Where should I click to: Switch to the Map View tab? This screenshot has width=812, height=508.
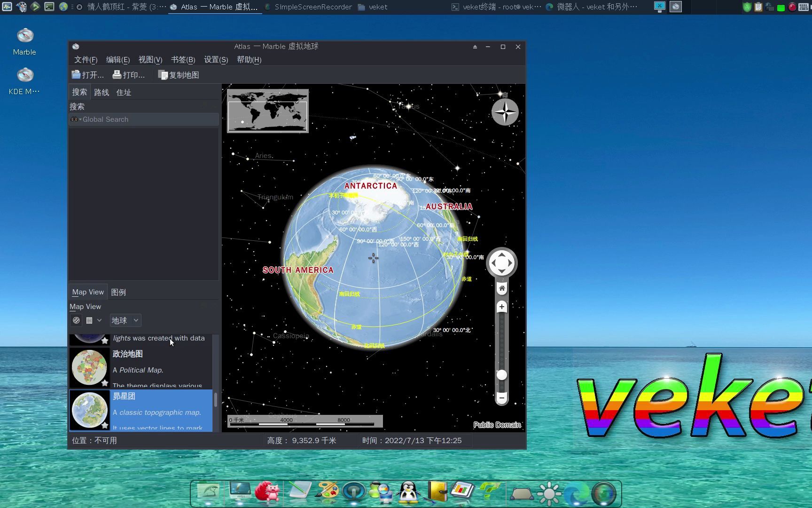click(x=88, y=292)
